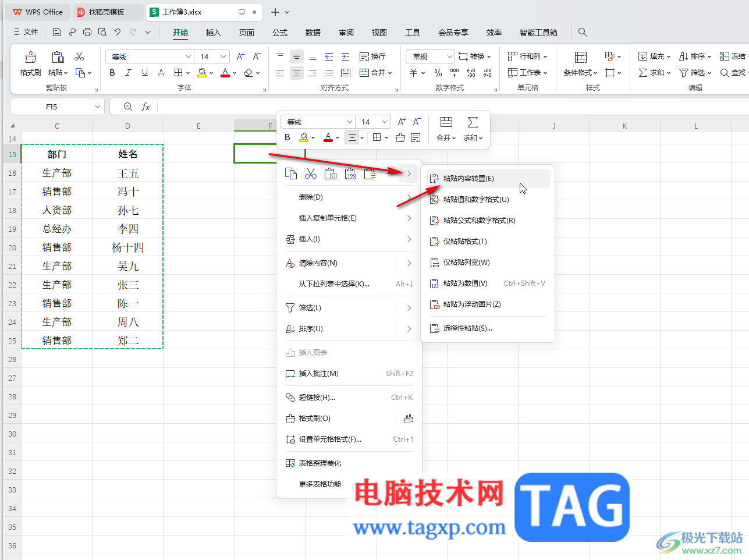The width and height of the screenshot is (749, 560).
Task: Toggle middle vertical alignment in ribbon
Action: [x=297, y=56]
